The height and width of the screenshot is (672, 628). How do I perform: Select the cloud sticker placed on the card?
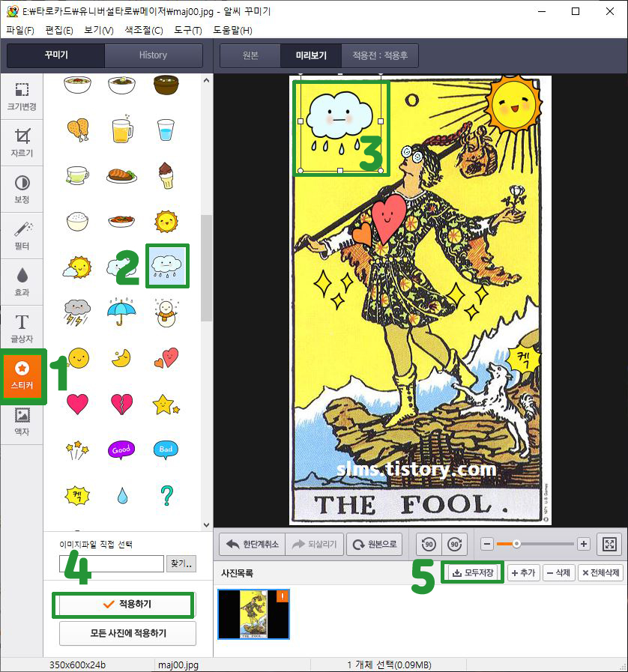click(340, 121)
